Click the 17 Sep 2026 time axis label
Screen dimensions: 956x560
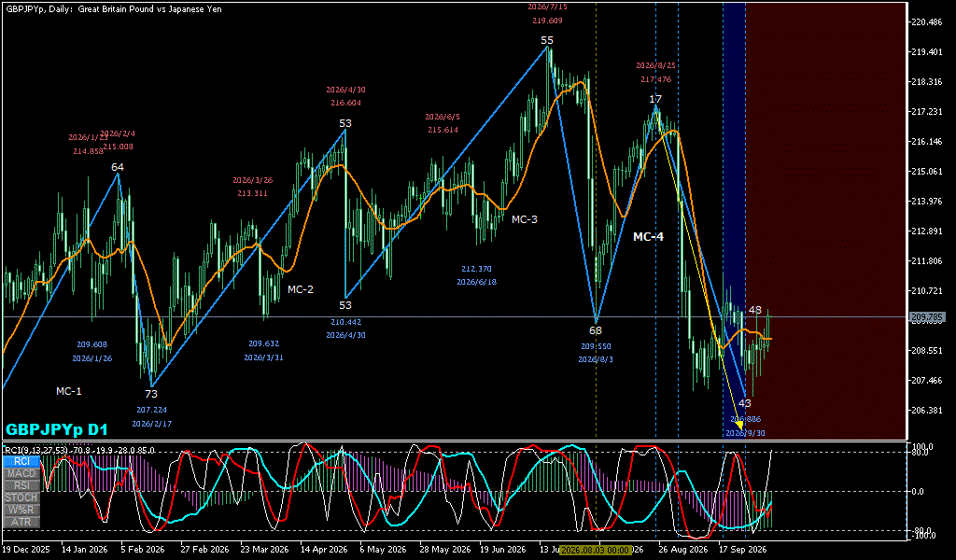coord(740,549)
